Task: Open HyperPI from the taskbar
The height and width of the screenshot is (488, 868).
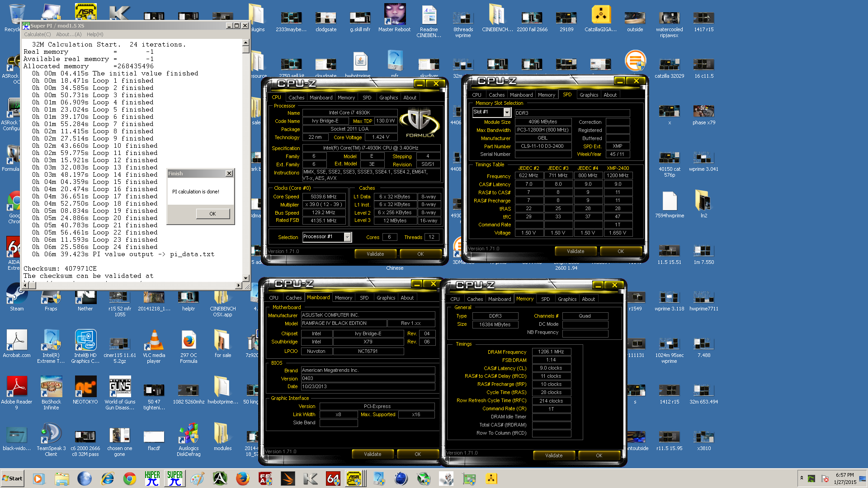Action: pyautogui.click(x=152, y=479)
